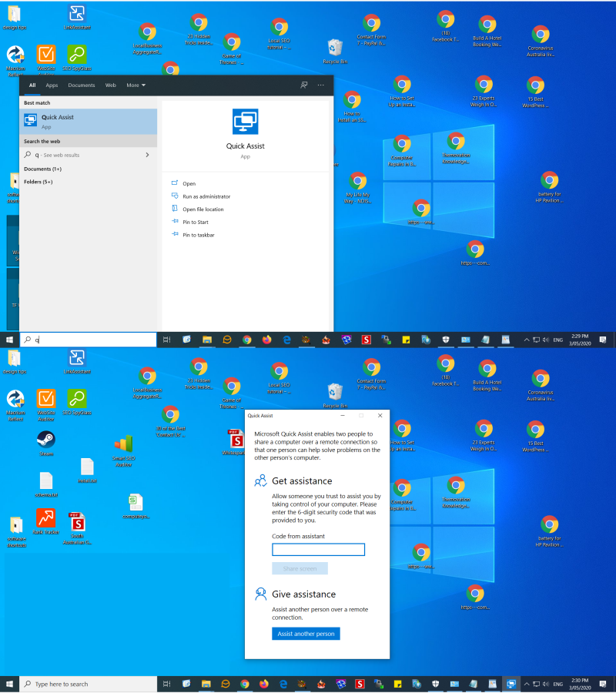The height and width of the screenshot is (693, 616).
Task: Click the large Quick Assist app icon preview
Action: [246, 122]
